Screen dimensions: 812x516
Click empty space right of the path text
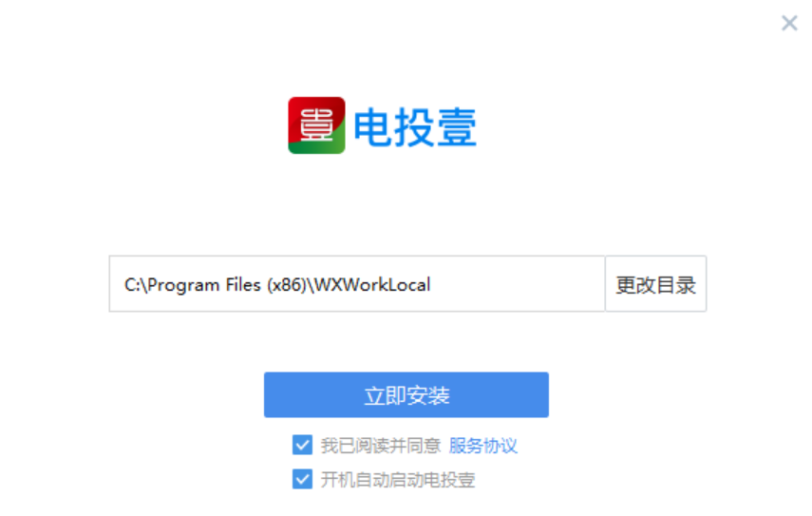(522, 284)
